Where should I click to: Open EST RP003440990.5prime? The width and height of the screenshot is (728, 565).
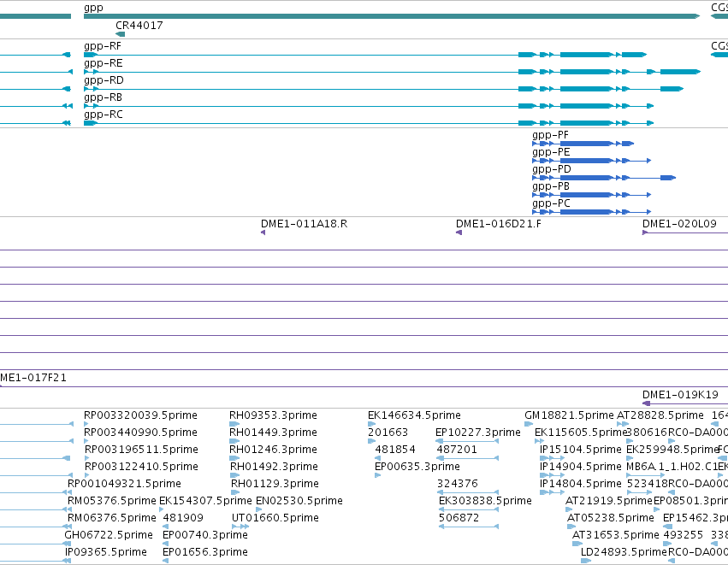[140, 433]
